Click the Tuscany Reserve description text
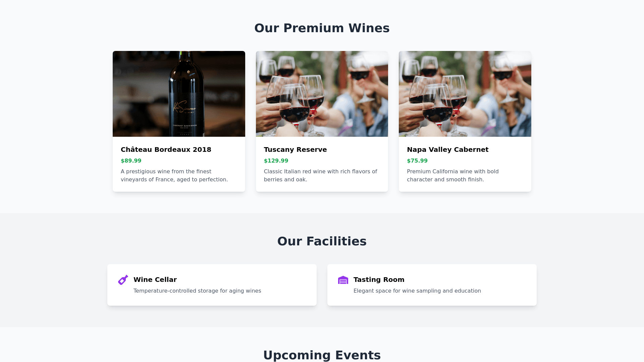 [320, 175]
